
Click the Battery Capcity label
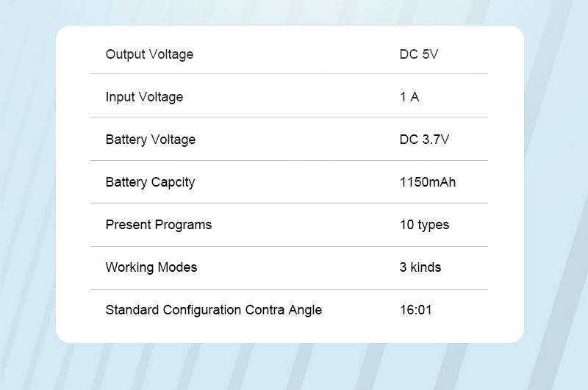(150, 182)
